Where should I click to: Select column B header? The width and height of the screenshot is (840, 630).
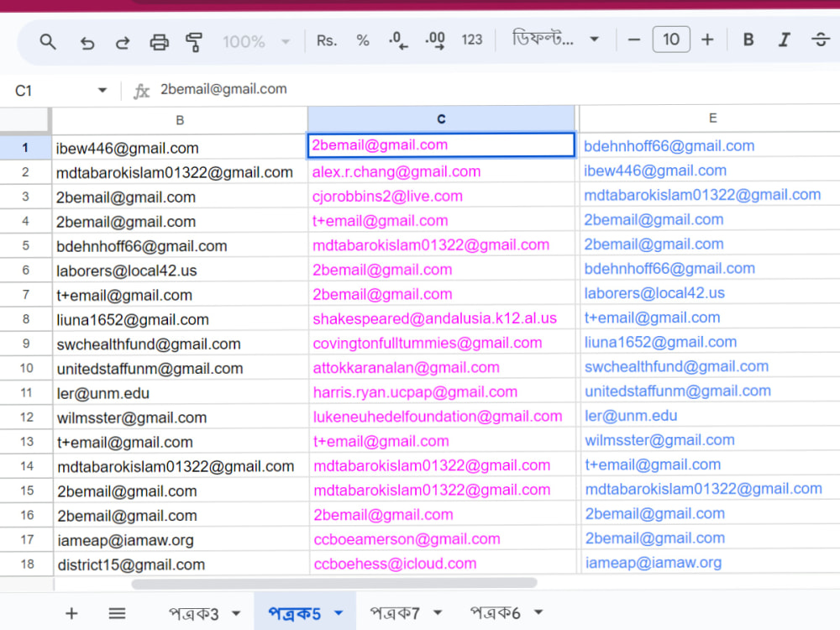180,120
